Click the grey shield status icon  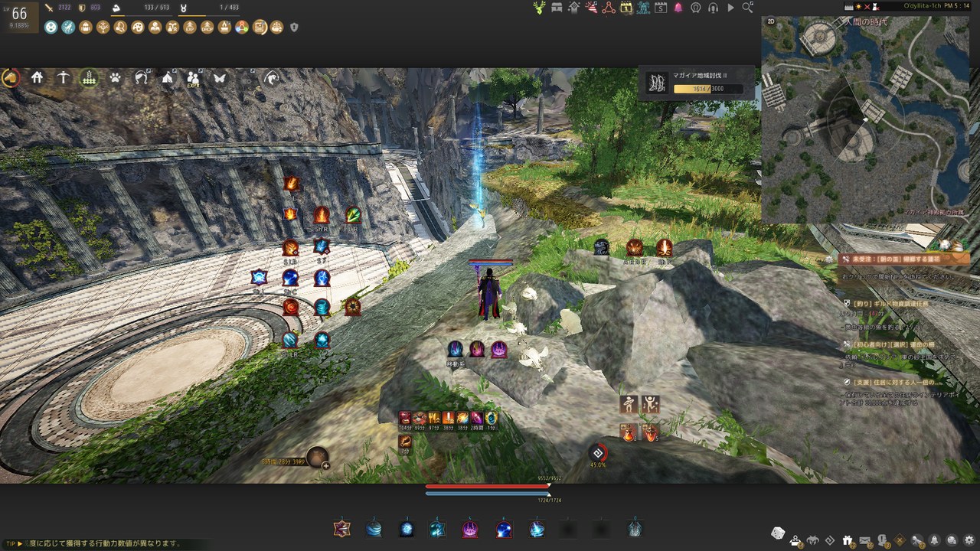294,28
